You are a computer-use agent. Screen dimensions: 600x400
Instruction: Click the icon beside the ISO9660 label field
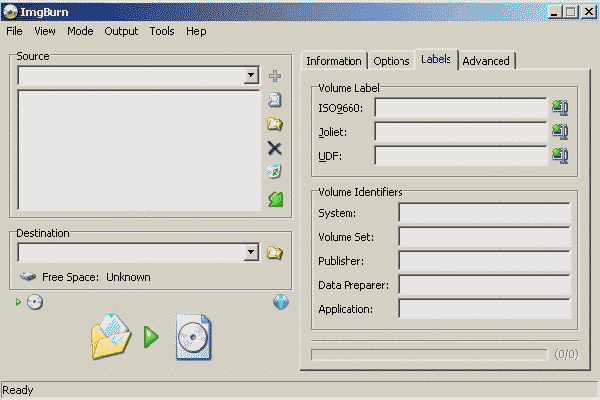point(560,107)
